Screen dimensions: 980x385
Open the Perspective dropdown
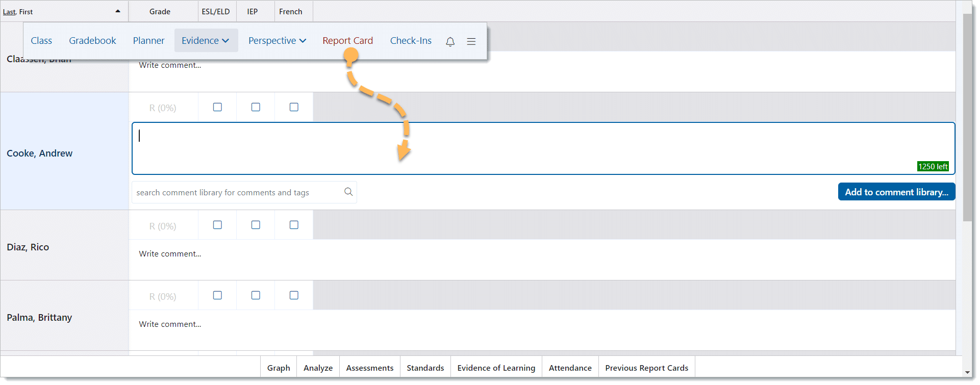click(x=277, y=41)
